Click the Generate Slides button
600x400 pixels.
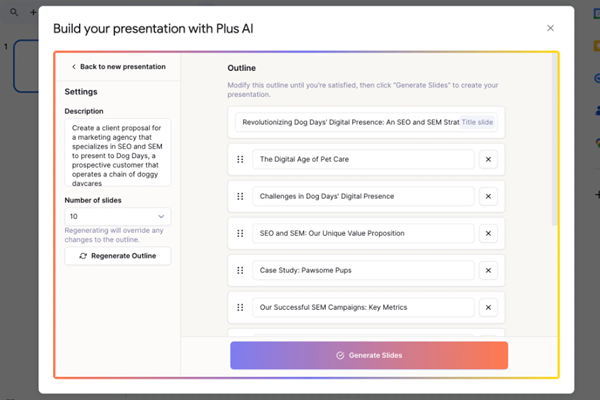point(369,355)
